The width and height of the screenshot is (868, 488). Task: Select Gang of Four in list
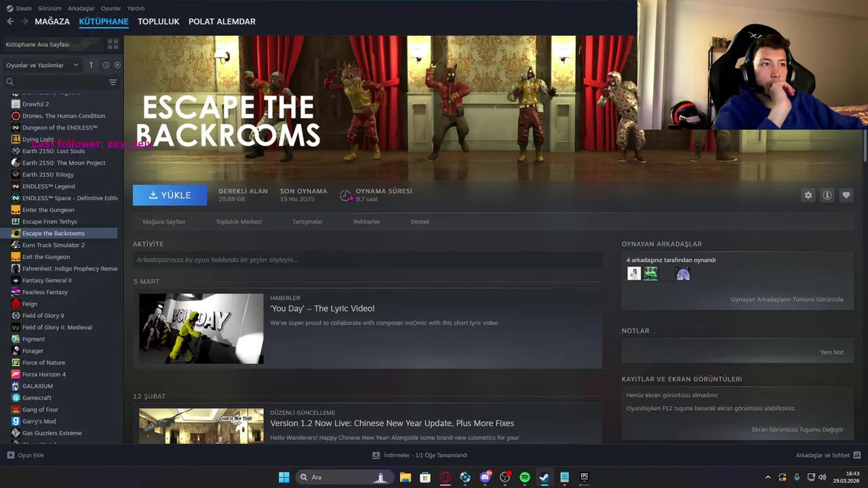pyautogui.click(x=40, y=409)
